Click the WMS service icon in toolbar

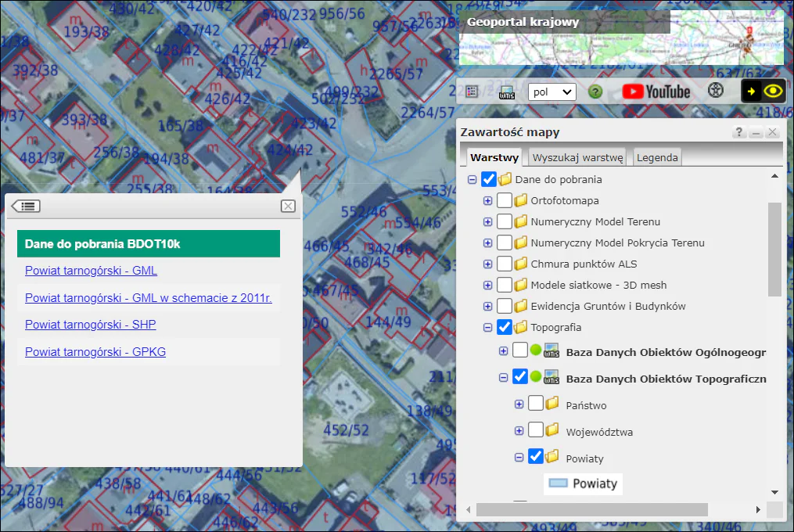[x=506, y=92]
